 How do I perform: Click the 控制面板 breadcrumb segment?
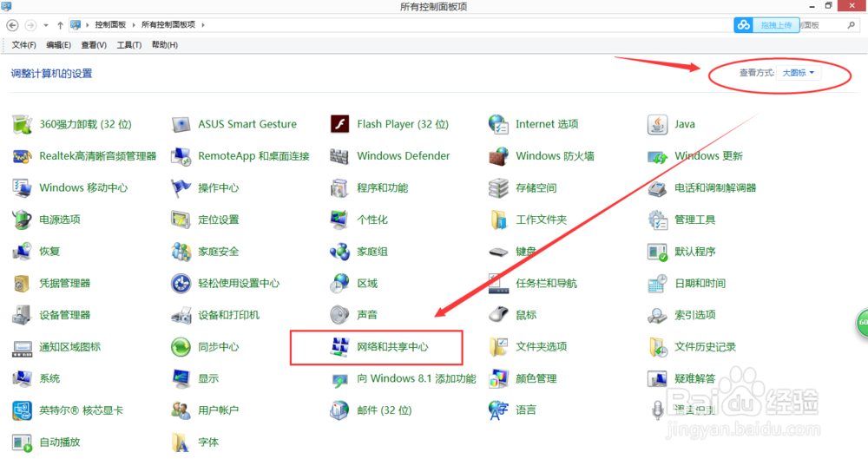[x=110, y=25]
